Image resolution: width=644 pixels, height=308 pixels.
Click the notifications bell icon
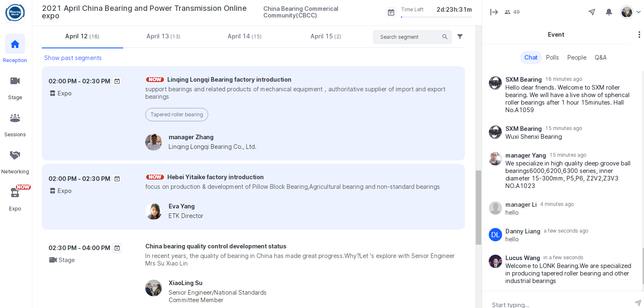click(x=609, y=12)
